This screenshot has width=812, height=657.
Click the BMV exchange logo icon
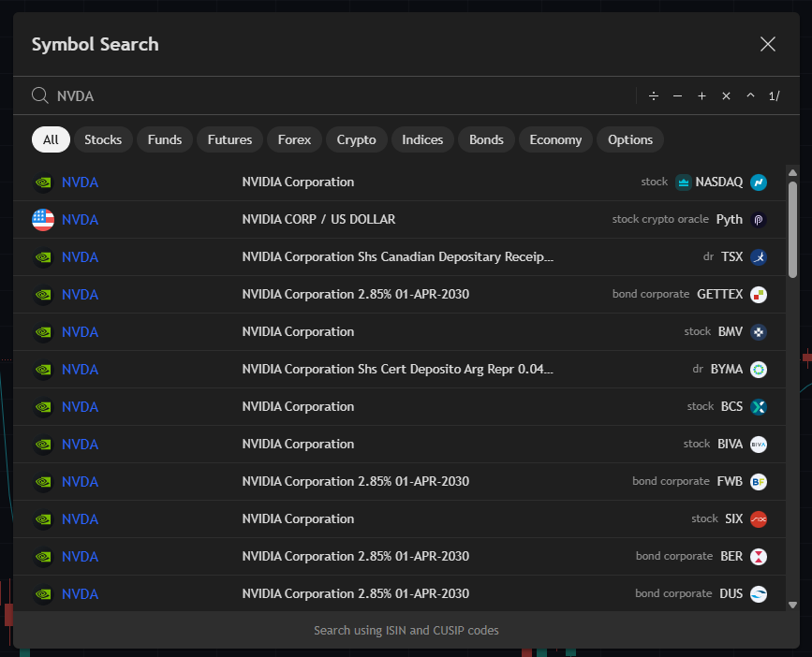(x=759, y=331)
